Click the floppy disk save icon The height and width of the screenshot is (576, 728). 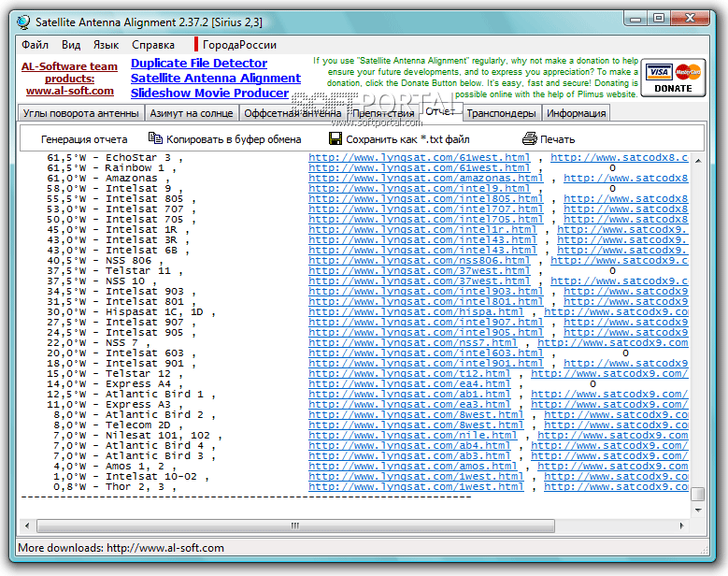click(335, 138)
